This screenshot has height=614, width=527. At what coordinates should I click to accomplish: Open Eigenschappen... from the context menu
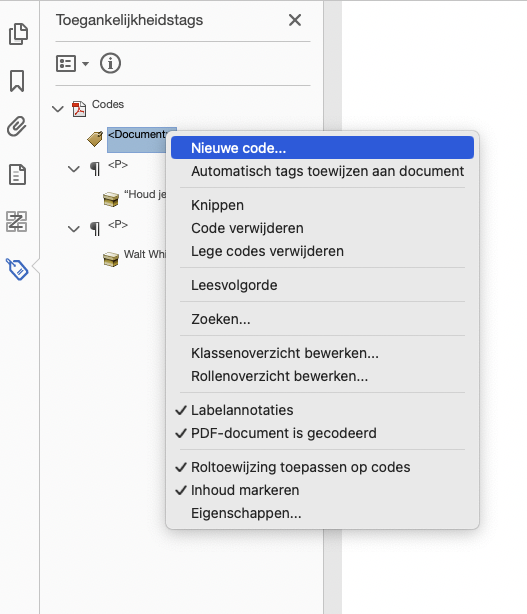[x=246, y=513]
